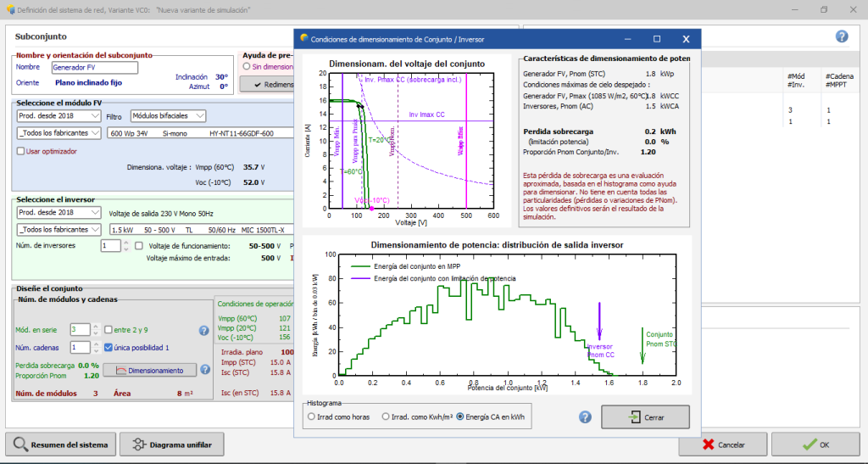
Task: Minimize the Condiciones de dimensionamiento dialog
Action: click(x=628, y=39)
